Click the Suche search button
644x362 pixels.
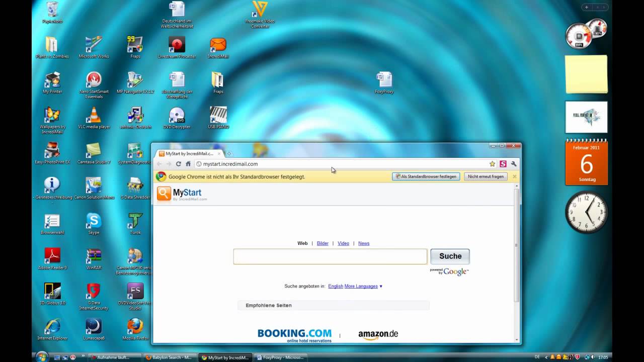pos(450,256)
